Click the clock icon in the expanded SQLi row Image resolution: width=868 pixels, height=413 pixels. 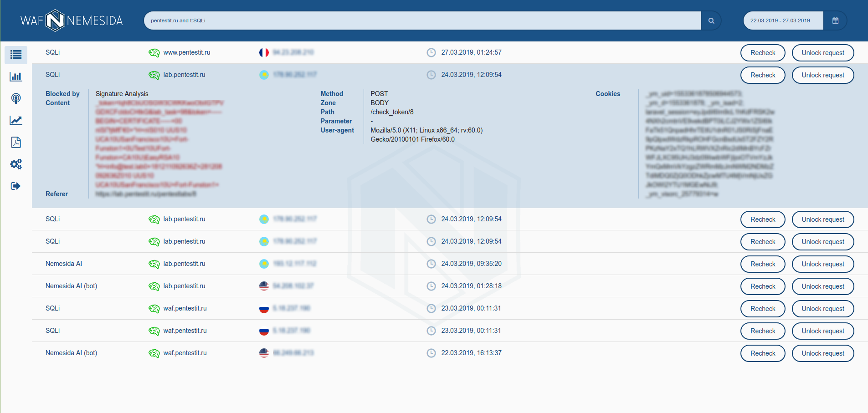coord(431,75)
